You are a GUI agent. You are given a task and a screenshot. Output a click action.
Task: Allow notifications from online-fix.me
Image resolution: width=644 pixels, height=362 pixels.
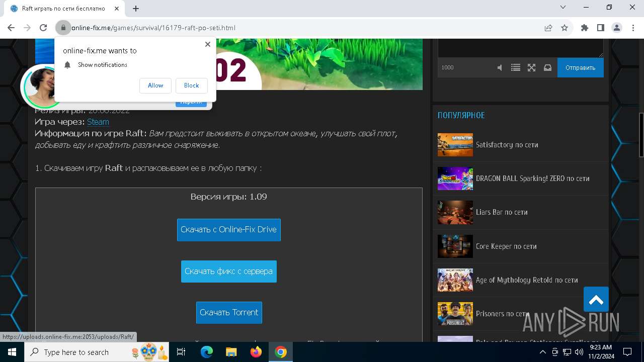point(155,85)
